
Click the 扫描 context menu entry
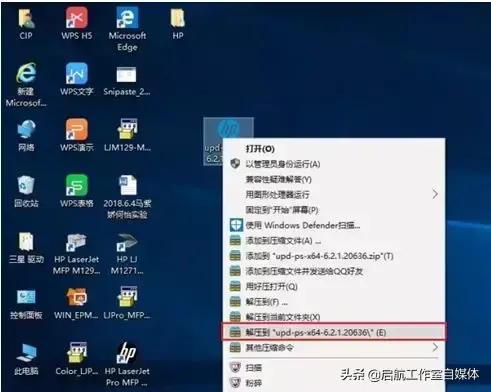click(334, 367)
